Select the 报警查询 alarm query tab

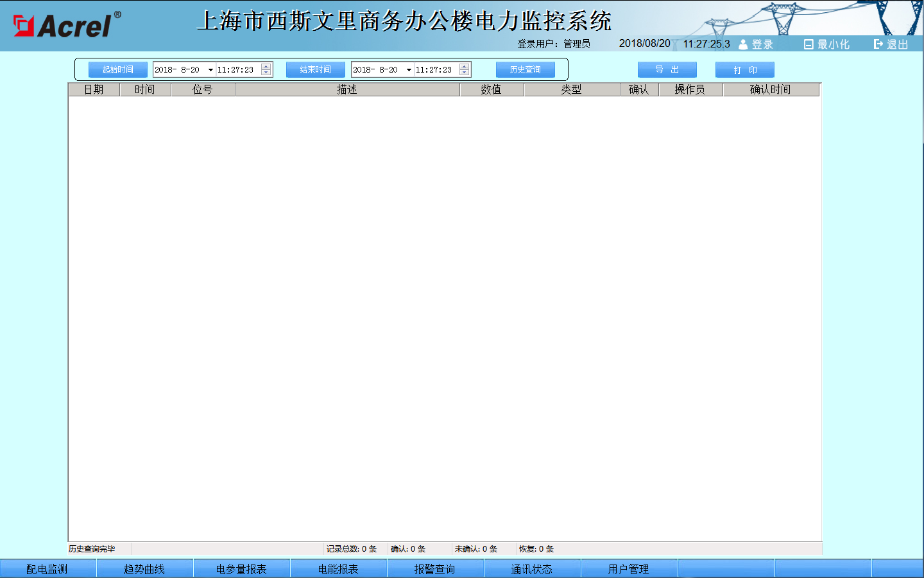(435, 569)
